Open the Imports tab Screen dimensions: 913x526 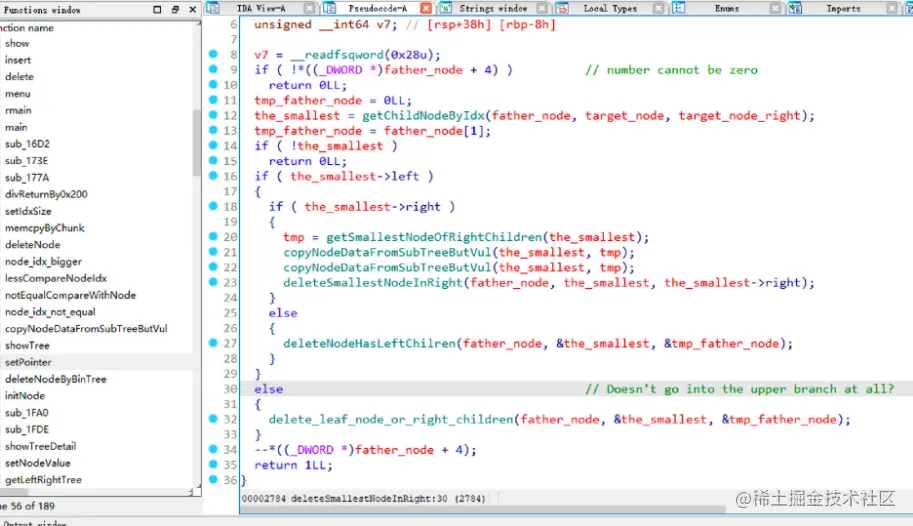(x=843, y=8)
